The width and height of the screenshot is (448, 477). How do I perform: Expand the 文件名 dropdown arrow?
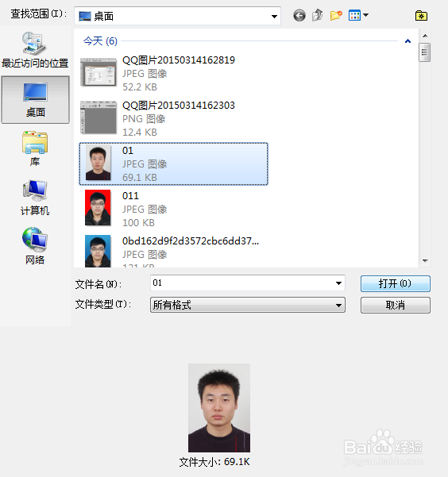click(338, 283)
